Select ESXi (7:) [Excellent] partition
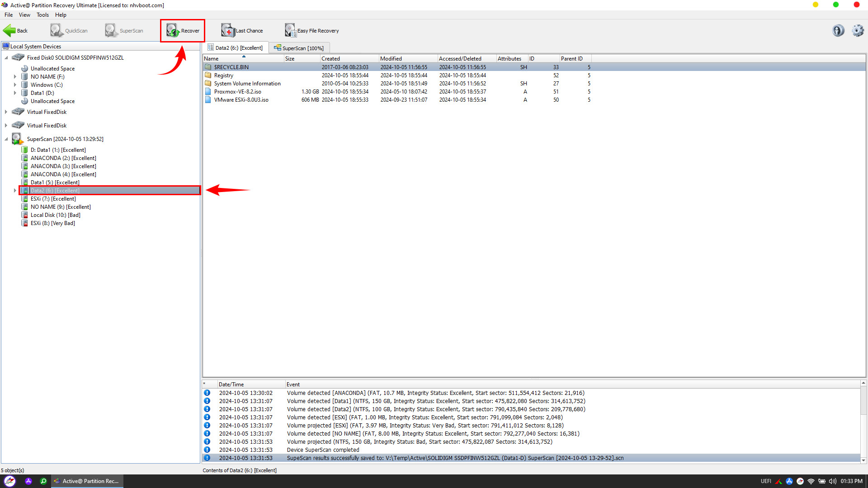868x488 pixels. coord(53,198)
